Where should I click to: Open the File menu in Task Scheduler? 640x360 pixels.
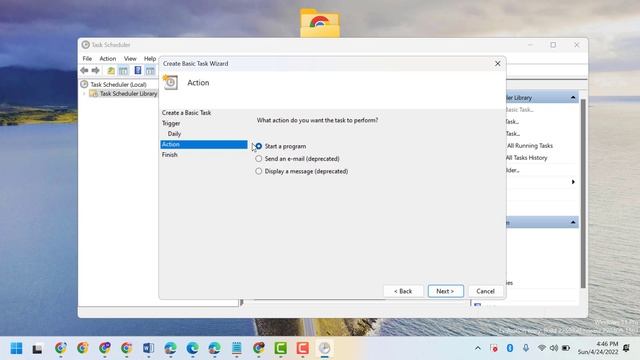click(x=87, y=59)
